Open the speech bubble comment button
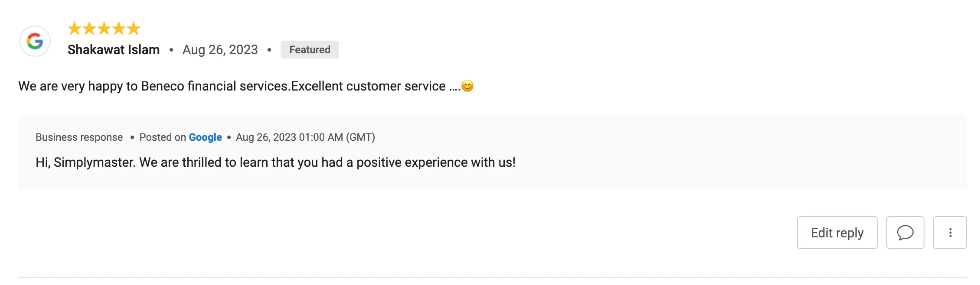Screen dimensions: 980x285 [905, 233]
